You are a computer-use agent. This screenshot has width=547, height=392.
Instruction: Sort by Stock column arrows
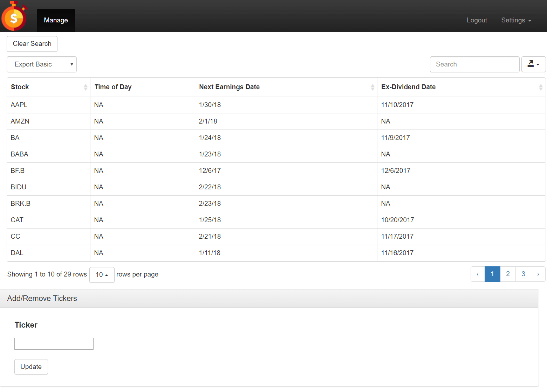86,87
